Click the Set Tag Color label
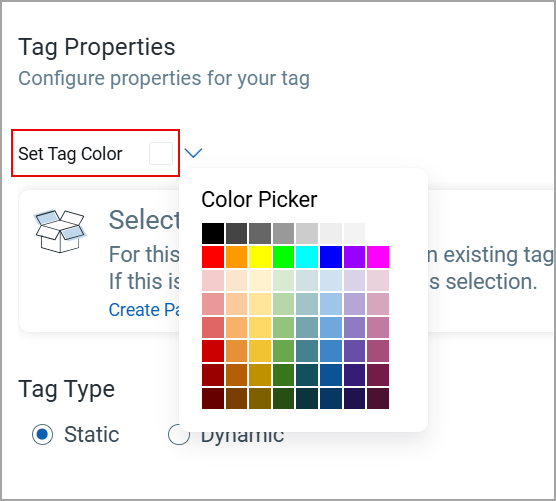 coord(70,154)
